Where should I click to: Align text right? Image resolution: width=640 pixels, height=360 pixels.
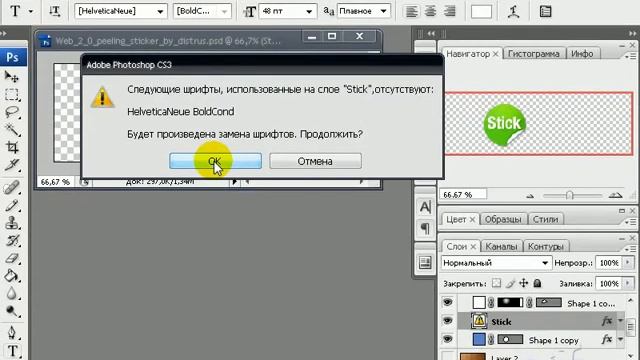click(x=449, y=11)
